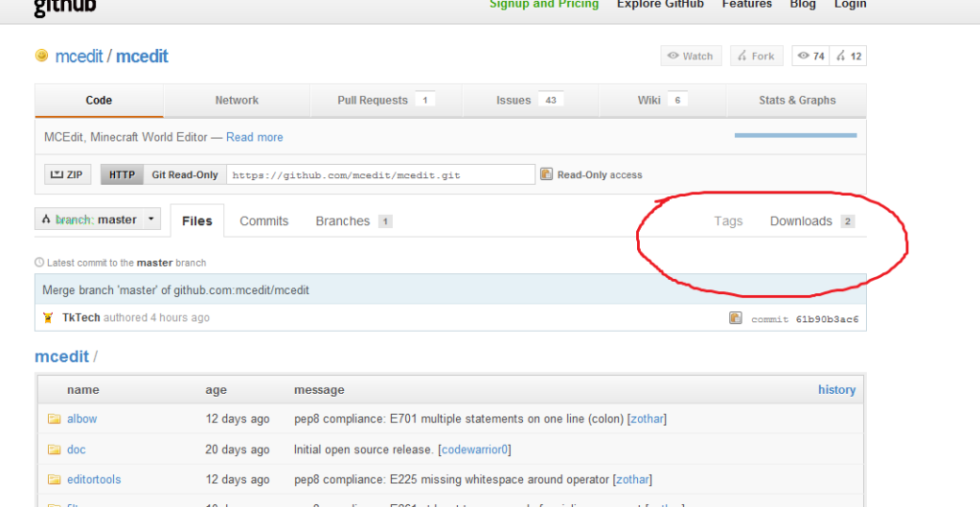Open the editortools folder
Image resolution: width=980 pixels, height=507 pixels.
point(94,479)
